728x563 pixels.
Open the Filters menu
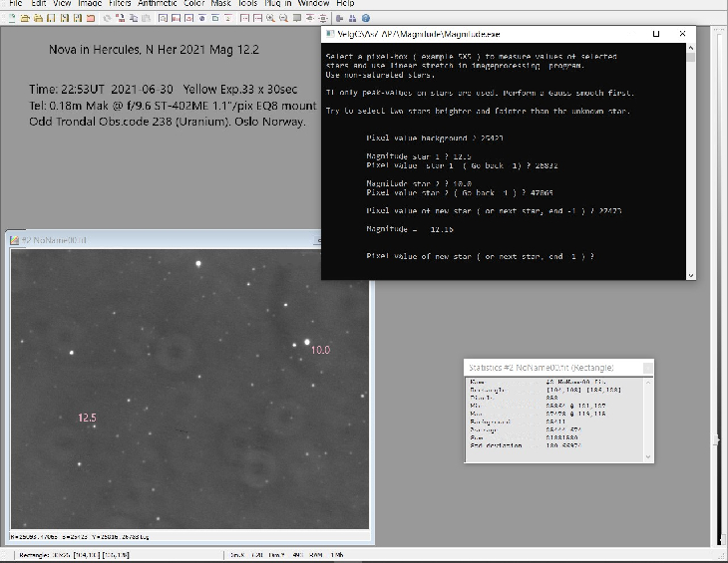[x=120, y=4]
